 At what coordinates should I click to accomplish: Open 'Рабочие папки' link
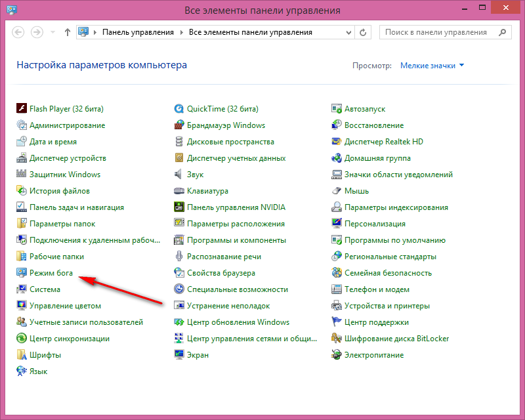(56, 256)
